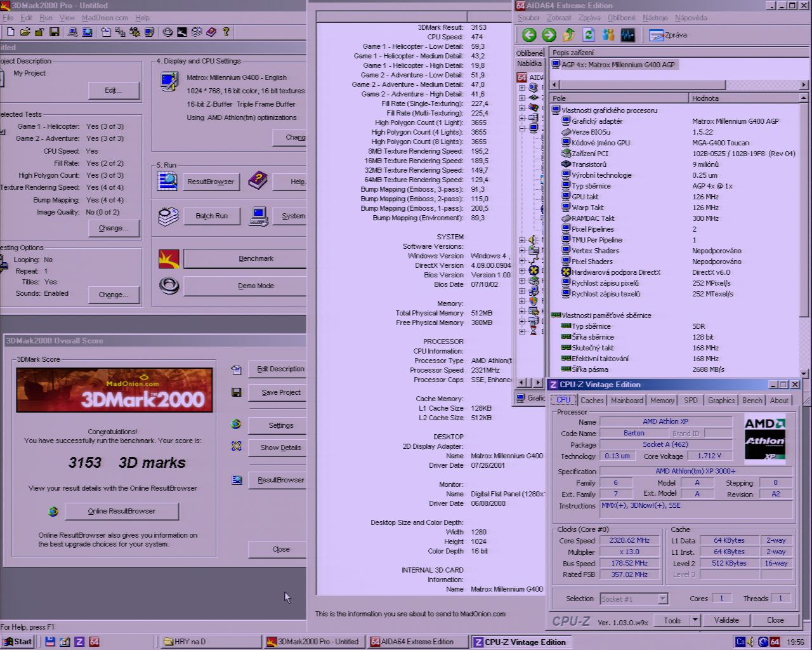Expand the shield security node in AIDA64 tree
812x650 pixels.
(x=522, y=301)
